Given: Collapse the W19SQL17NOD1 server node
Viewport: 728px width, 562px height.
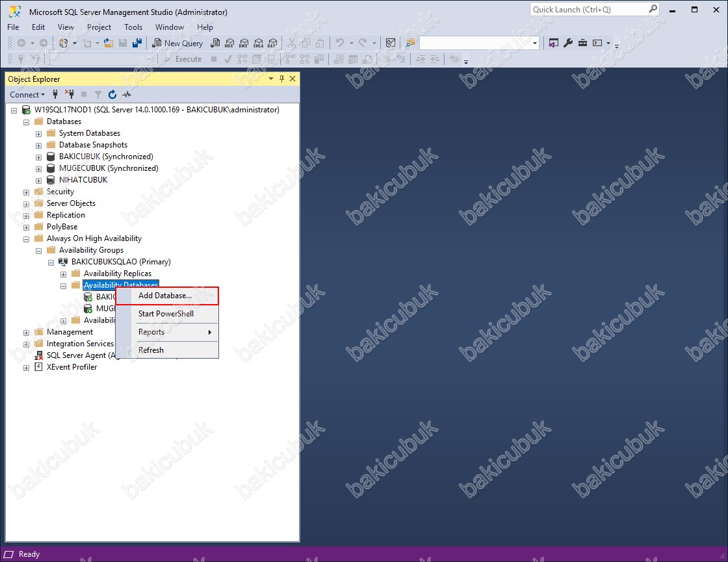Looking at the screenshot, I should tap(14, 110).
